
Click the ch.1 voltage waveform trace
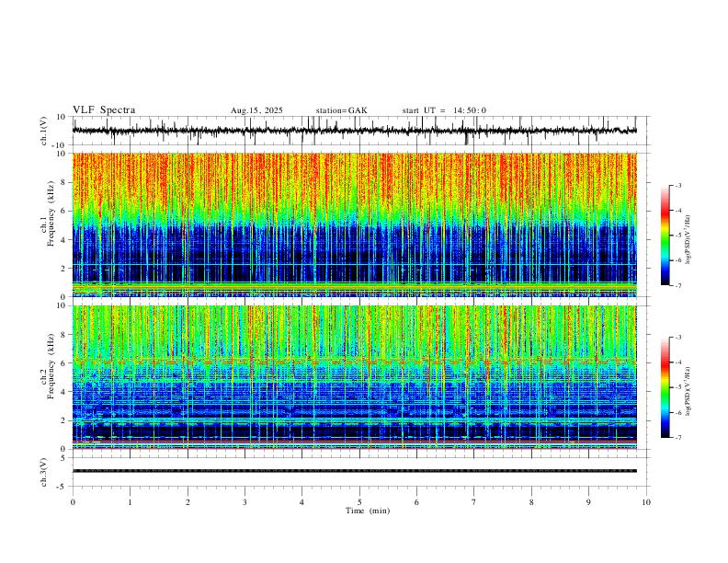(x=354, y=131)
